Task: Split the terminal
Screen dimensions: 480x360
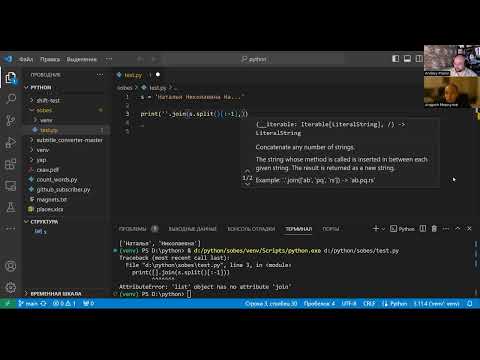Action: coord(423,228)
